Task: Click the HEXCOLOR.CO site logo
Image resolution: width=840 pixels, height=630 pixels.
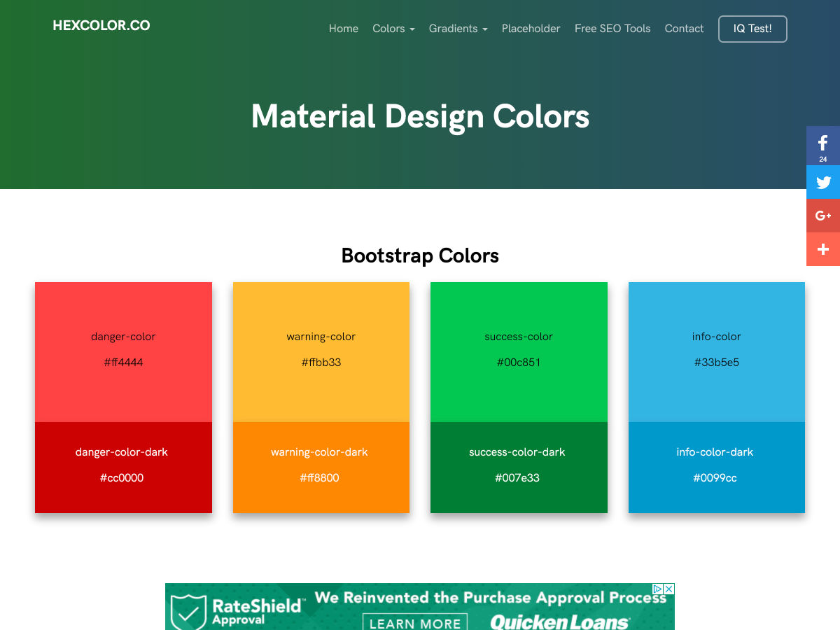Action: coord(101,26)
